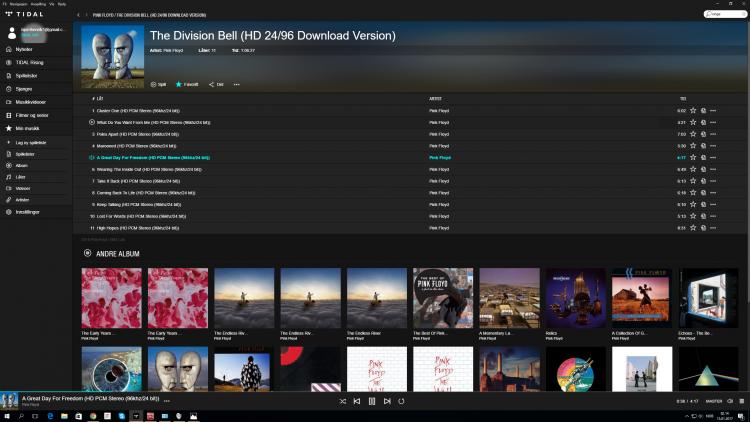Open the Relics album thumbnail
Viewport: 750px width, 422px height.
click(575, 298)
